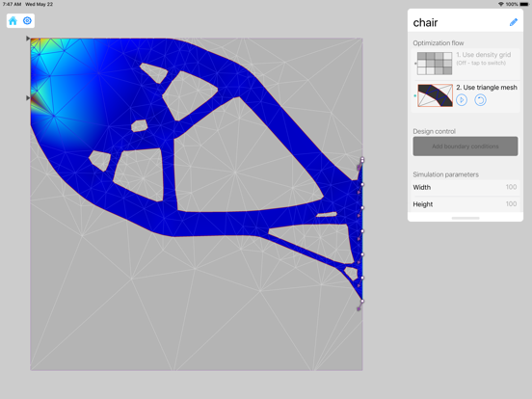Select the topmost load node on right edge
The width and height of the screenshot is (532, 399).
pos(362,159)
